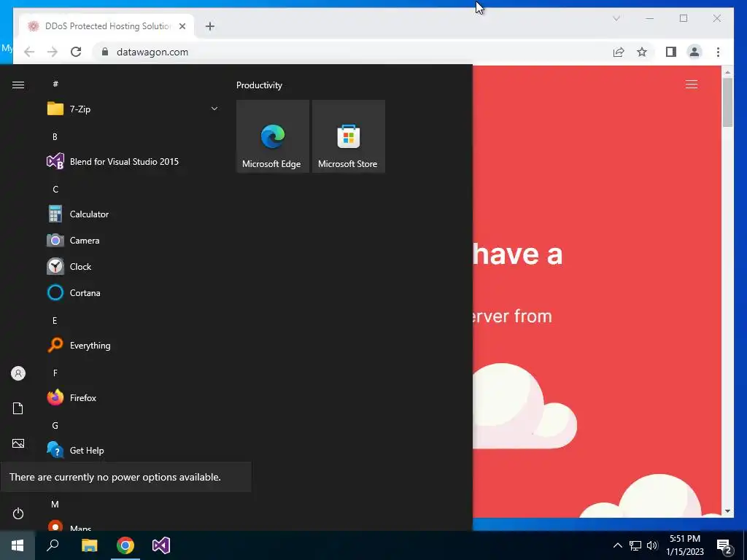Click the Productivity tile group header
This screenshot has height=560, width=747.
(259, 85)
